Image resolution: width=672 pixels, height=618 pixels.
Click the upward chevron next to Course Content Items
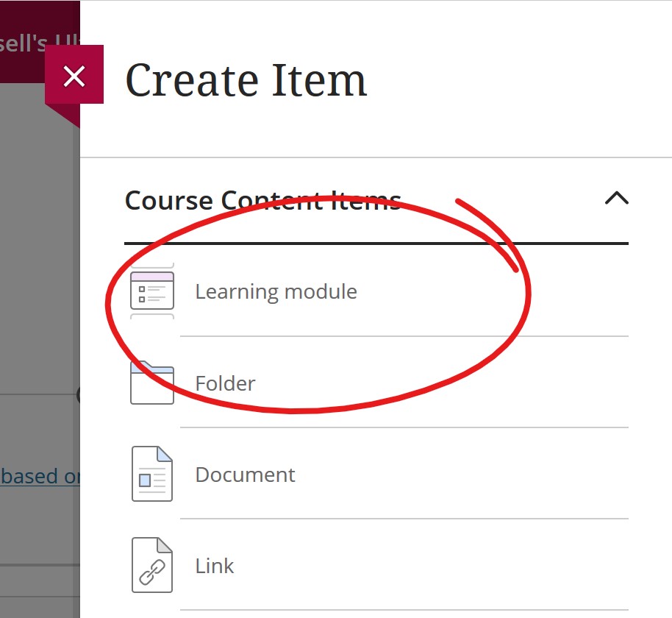(x=617, y=198)
